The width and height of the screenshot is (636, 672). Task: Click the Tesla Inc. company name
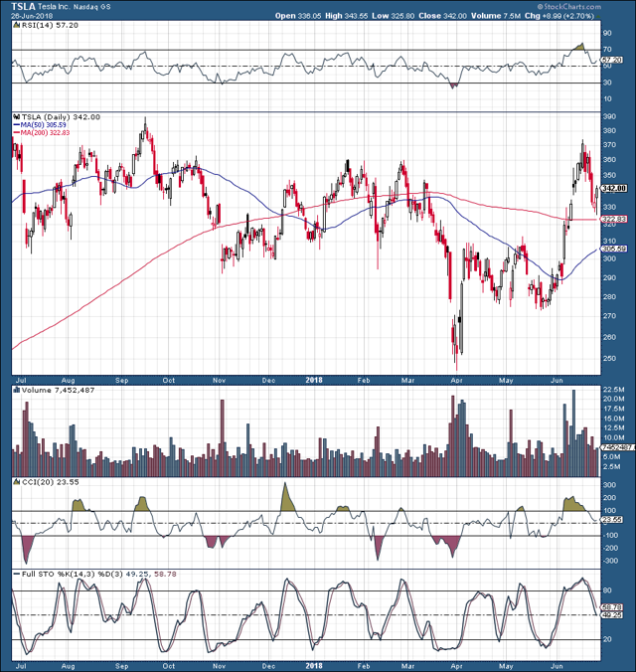(x=54, y=7)
